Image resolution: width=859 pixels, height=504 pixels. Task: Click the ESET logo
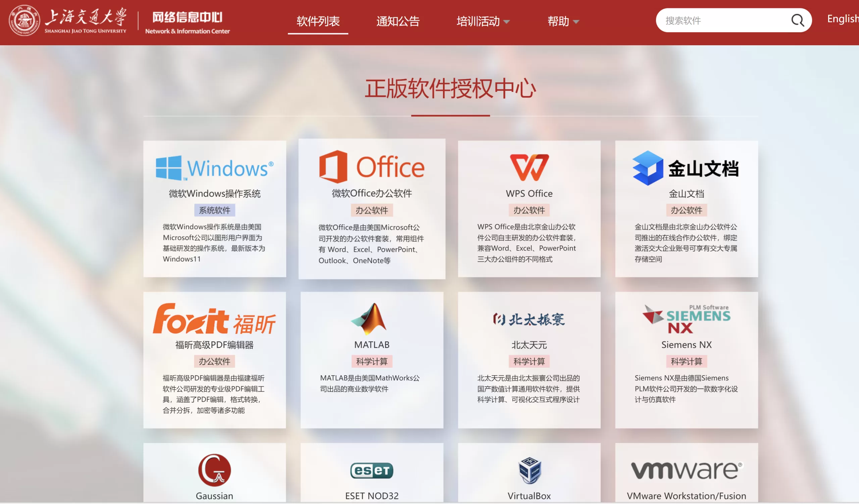coord(371,470)
